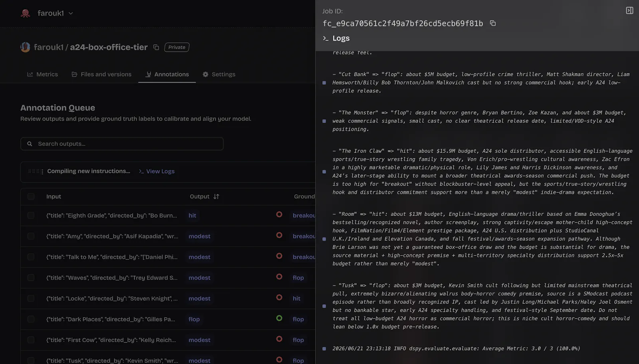Check the Waves row checkbox
This screenshot has height=364, width=639.
coord(31,278)
